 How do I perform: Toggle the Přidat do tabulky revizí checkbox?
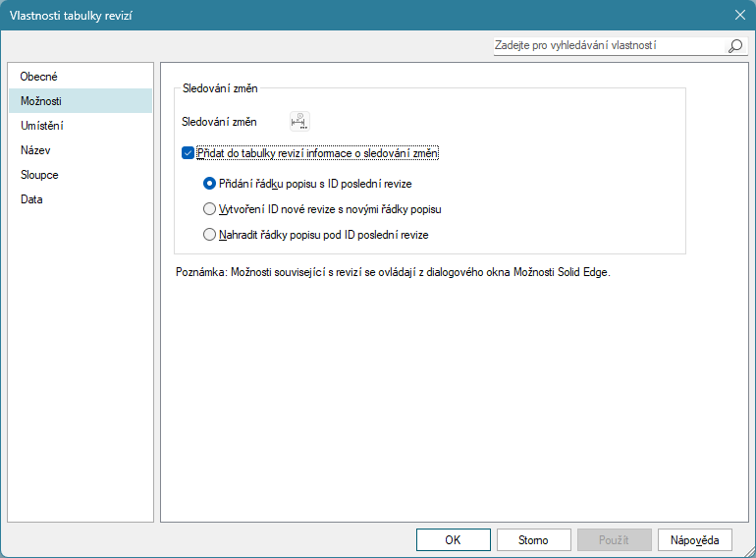189,153
